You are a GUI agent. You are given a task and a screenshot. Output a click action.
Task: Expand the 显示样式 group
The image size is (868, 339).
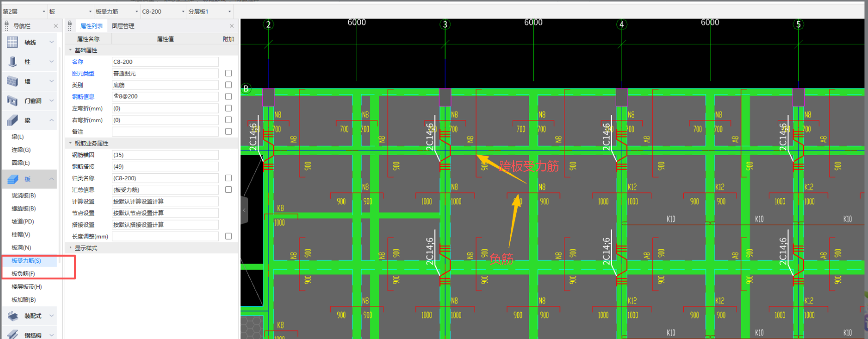pos(70,248)
